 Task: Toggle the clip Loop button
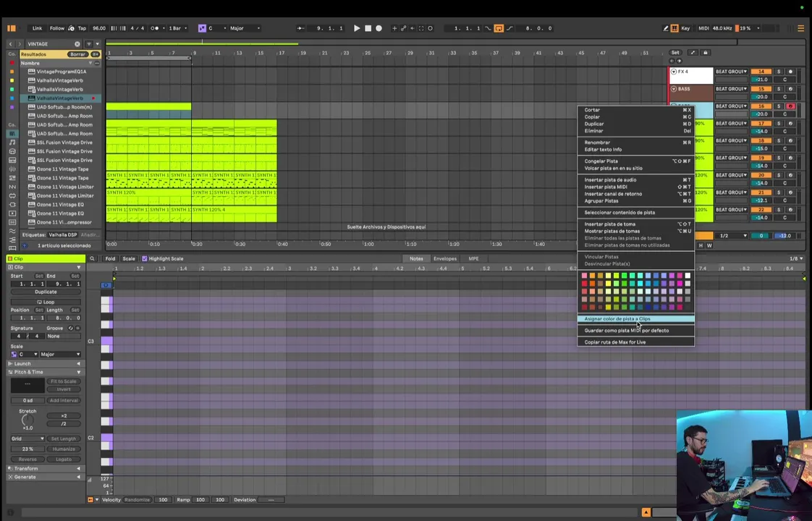tap(46, 302)
